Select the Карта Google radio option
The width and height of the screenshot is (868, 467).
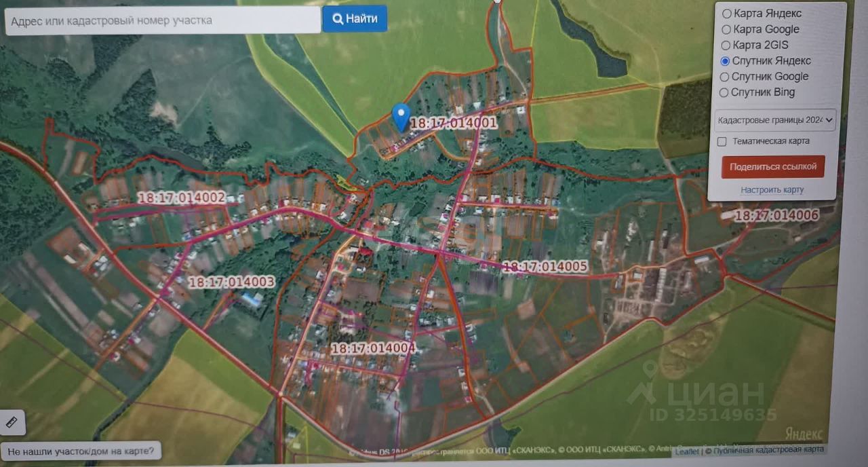click(x=726, y=29)
